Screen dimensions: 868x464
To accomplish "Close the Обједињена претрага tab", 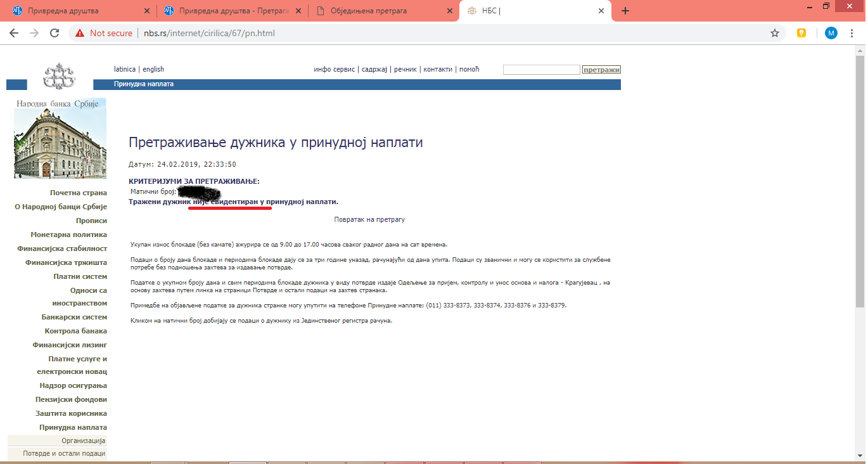I will [x=450, y=11].
